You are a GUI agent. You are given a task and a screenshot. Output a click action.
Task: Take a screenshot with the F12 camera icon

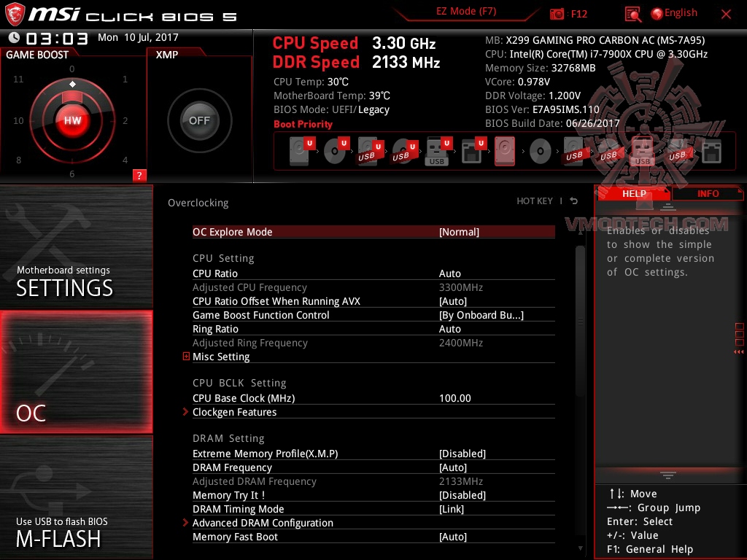557,15
